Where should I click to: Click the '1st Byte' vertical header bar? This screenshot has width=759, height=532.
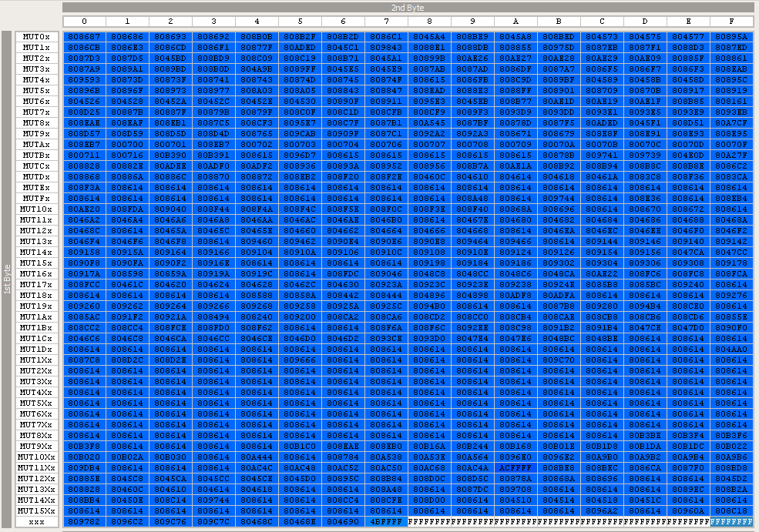(x=7, y=279)
